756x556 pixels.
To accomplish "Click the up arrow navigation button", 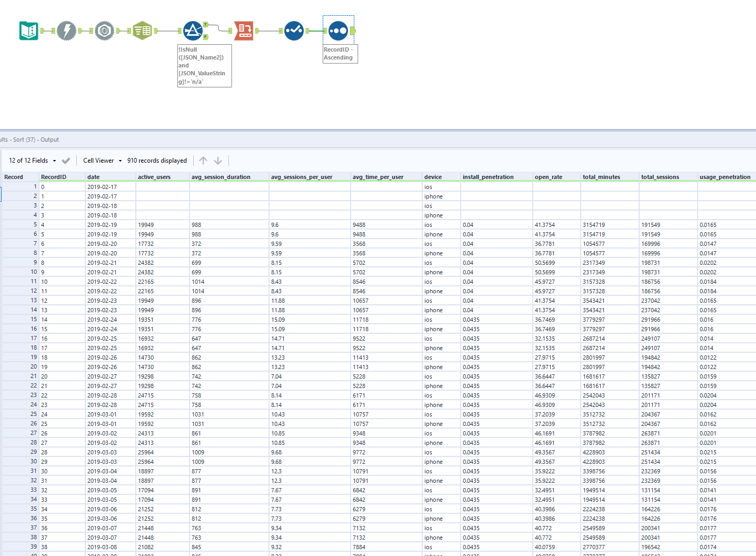I will pos(203,161).
